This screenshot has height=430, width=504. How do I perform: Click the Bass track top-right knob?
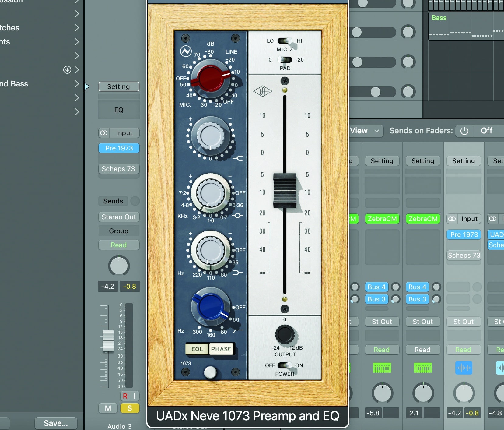(x=408, y=32)
